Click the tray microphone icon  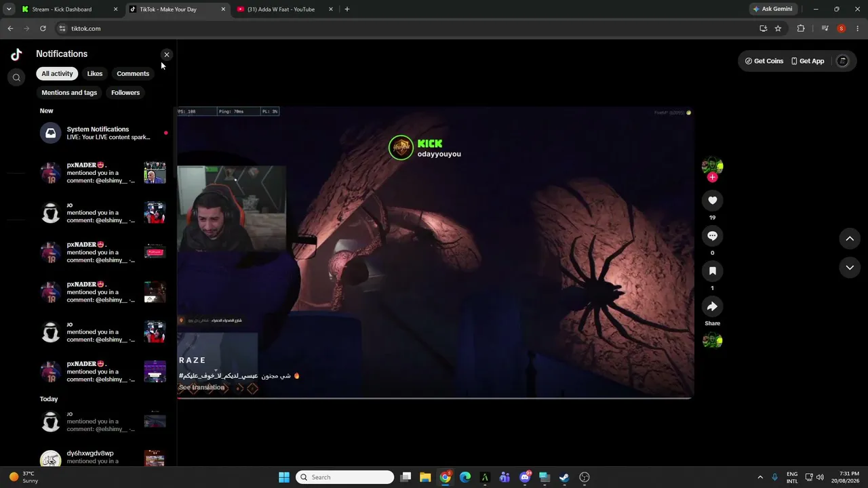(x=774, y=477)
